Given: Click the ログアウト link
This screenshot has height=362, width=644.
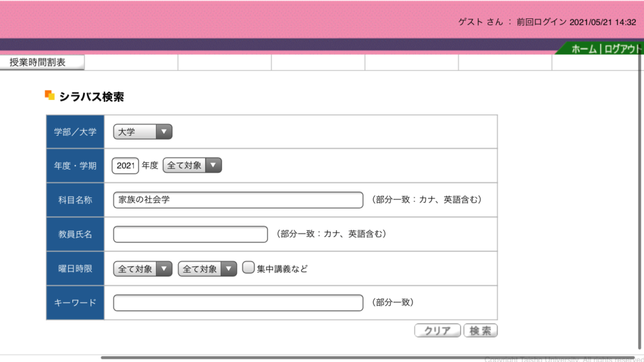Looking at the screenshot, I should tap(621, 49).
